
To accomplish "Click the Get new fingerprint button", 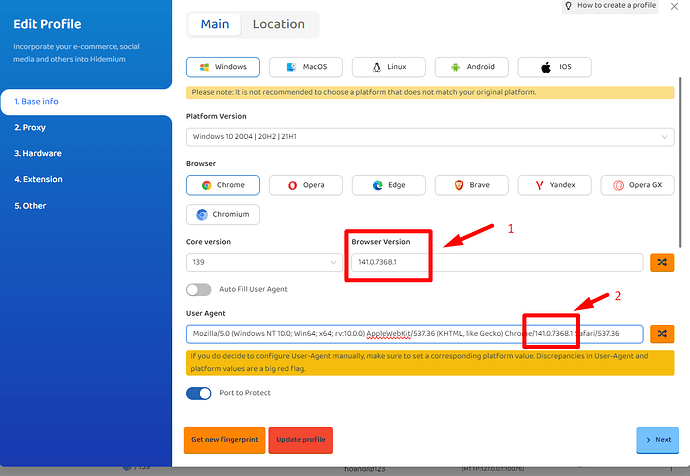I will 224,440.
